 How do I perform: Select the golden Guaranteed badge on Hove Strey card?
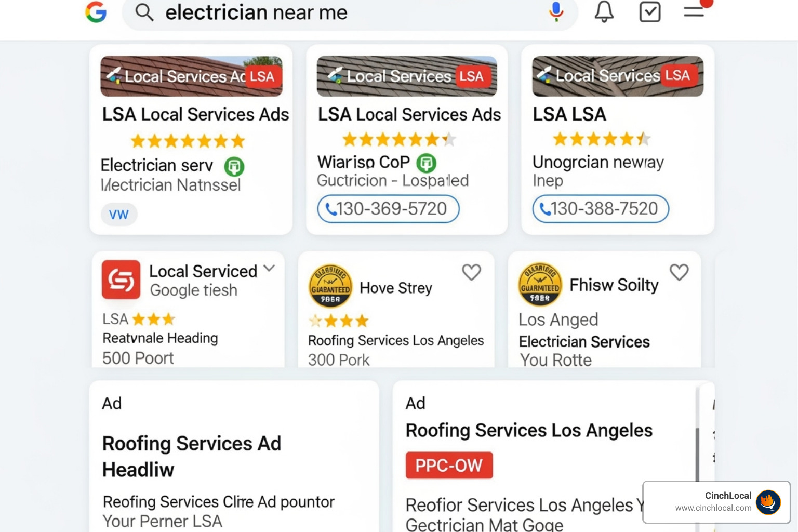[x=330, y=285]
